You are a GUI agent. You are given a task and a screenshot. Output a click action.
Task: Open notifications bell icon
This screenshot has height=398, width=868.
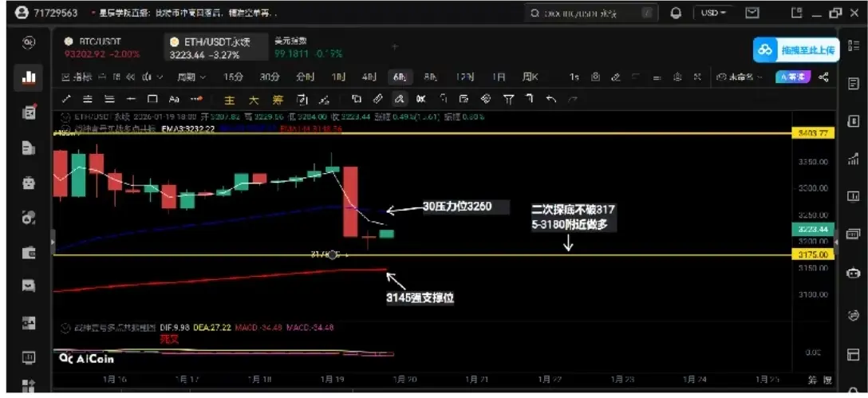click(x=676, y=14)
